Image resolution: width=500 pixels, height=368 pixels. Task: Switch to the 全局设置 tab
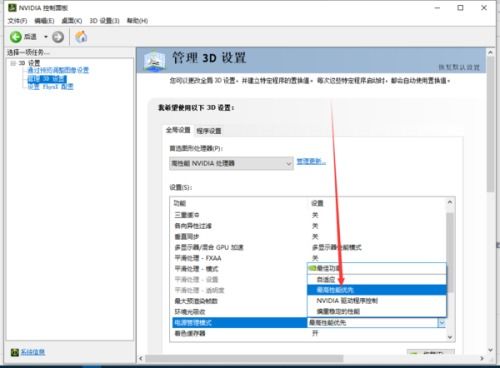(x=178, y=130)
